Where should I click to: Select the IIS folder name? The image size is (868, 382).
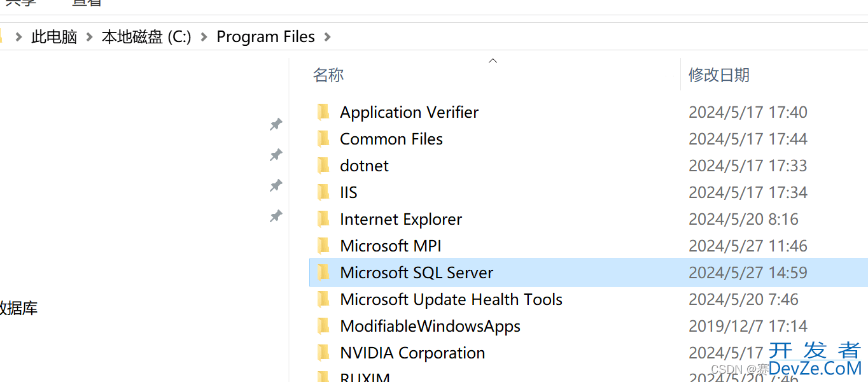coord(349,192)
